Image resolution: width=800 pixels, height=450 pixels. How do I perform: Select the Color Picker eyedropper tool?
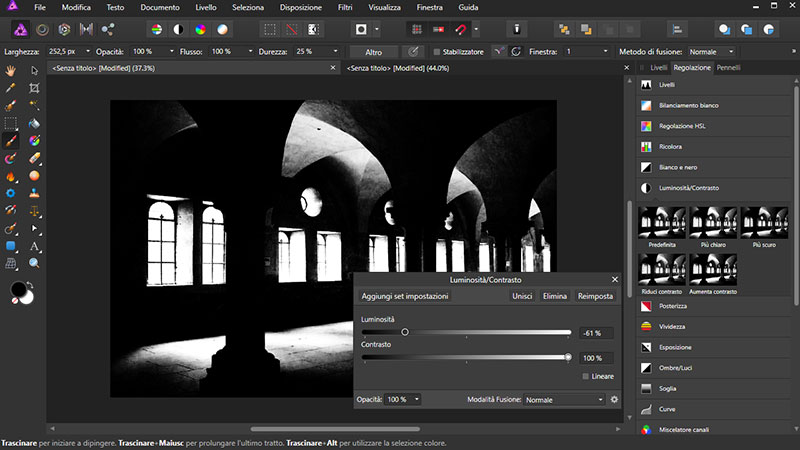pyautogui.click(x=11, y=88)
